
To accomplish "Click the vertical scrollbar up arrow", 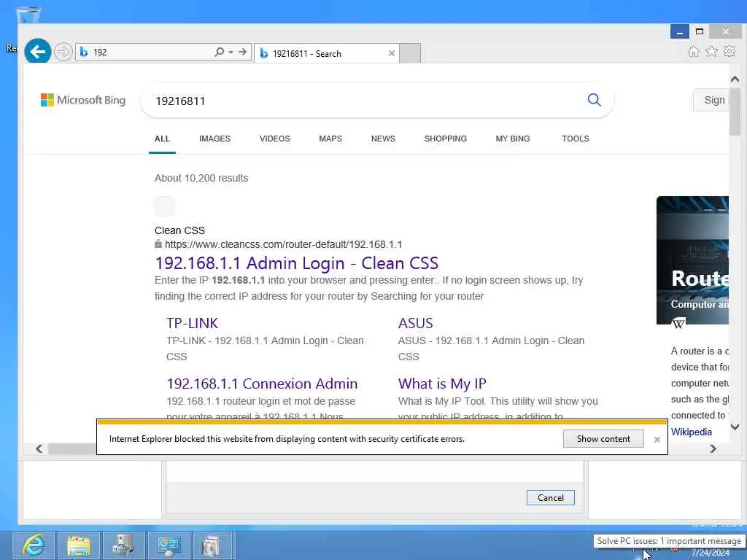I will [735, 79].
